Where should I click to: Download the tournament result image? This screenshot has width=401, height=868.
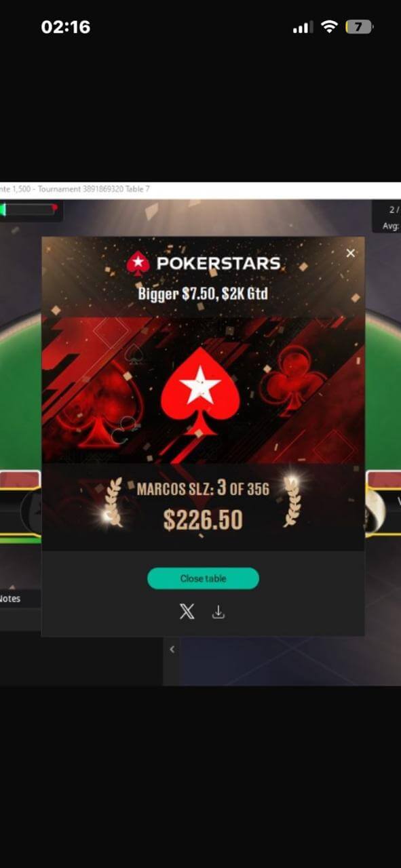[x=218, y=612]
